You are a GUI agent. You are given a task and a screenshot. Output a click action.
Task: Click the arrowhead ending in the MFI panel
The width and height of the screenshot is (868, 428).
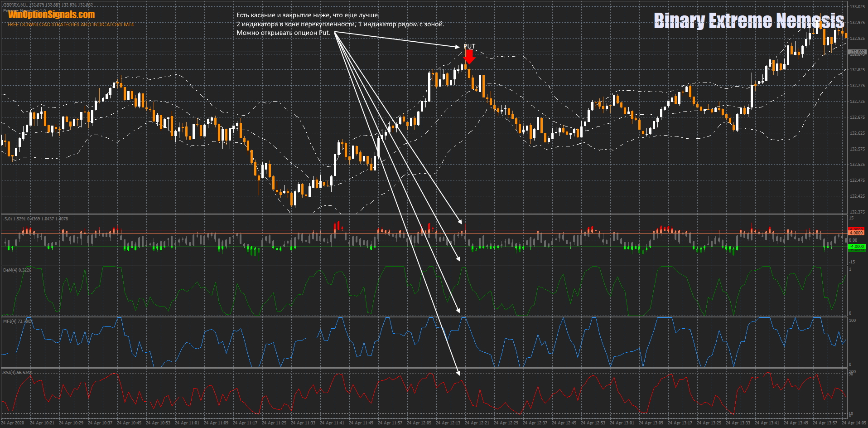(458, 311)
